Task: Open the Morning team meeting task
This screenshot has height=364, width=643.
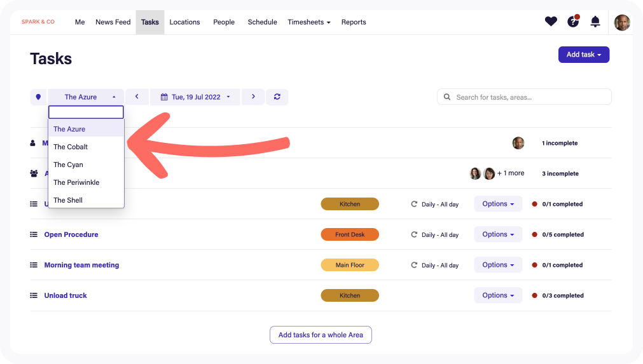Action: click(81, 265)
